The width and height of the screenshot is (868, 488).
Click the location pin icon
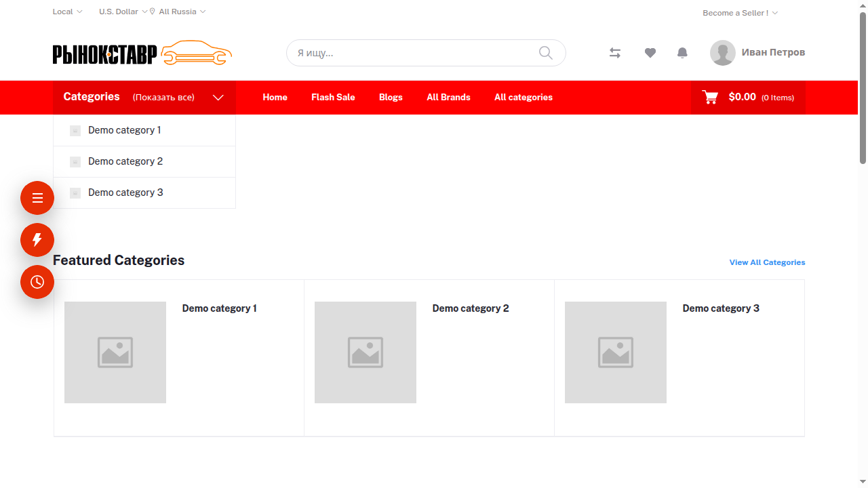point(153,12)
